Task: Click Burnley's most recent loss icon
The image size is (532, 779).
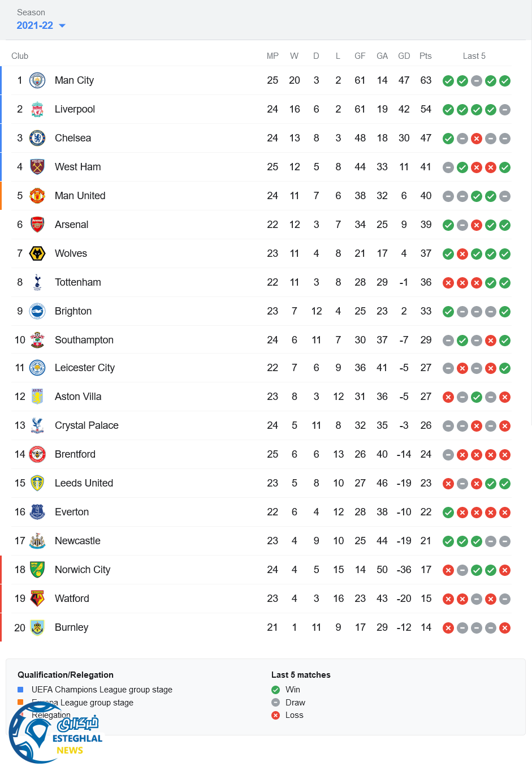Action: tap(505, 628)
